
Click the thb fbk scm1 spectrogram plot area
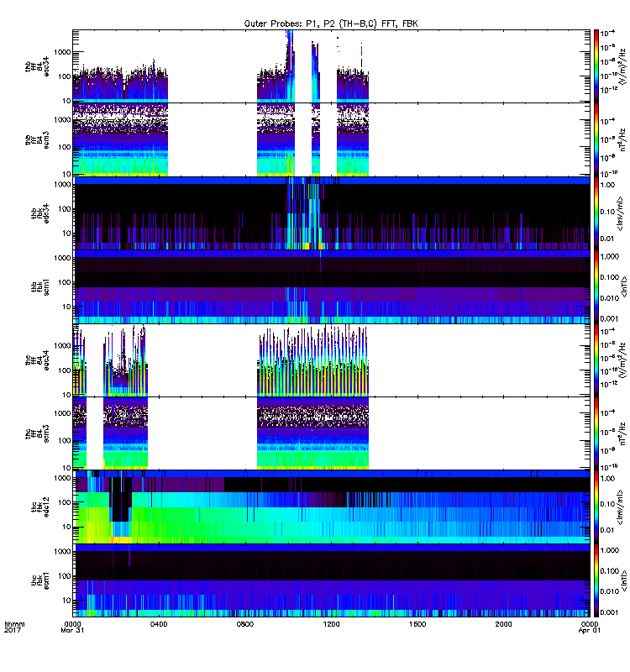tap(331, 286)
